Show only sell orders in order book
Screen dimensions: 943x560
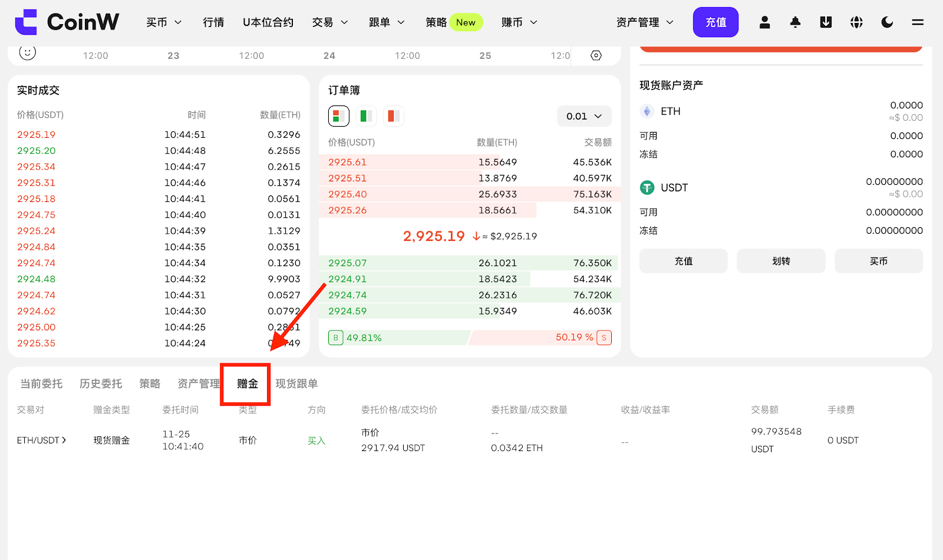point(393,116)
